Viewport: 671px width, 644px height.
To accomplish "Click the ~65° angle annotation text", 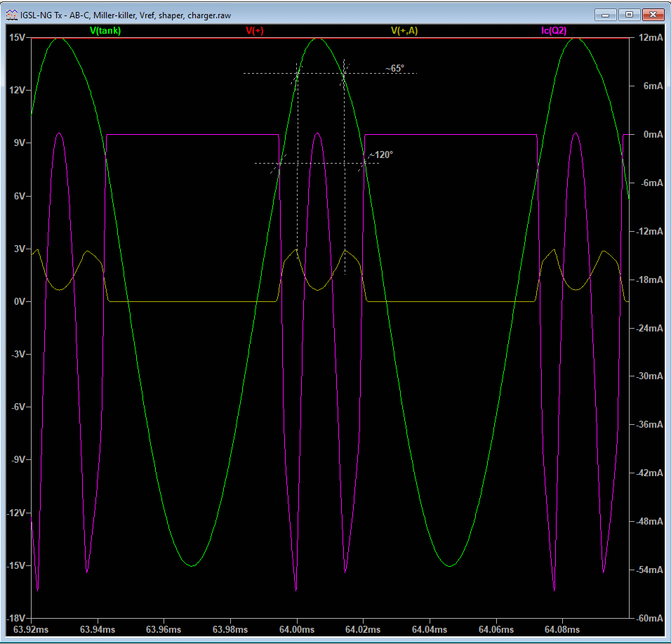I will pyautogui.click(x=394, y=69).
